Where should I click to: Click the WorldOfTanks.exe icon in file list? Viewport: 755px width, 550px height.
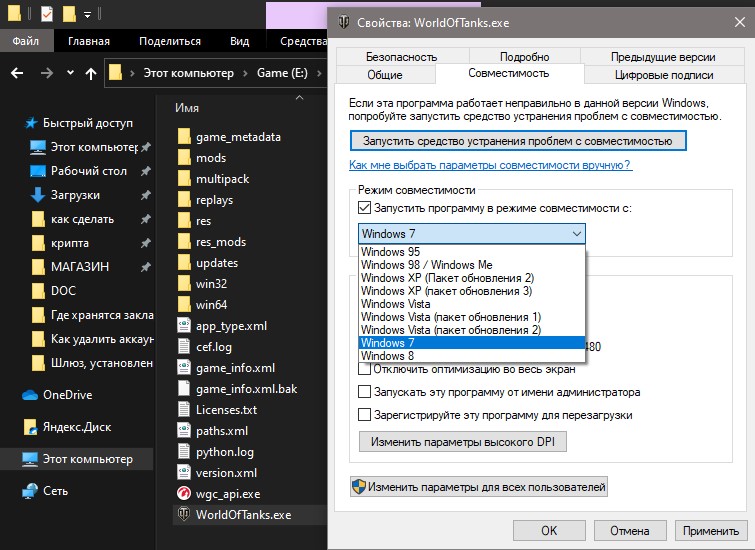coord(184,514)
